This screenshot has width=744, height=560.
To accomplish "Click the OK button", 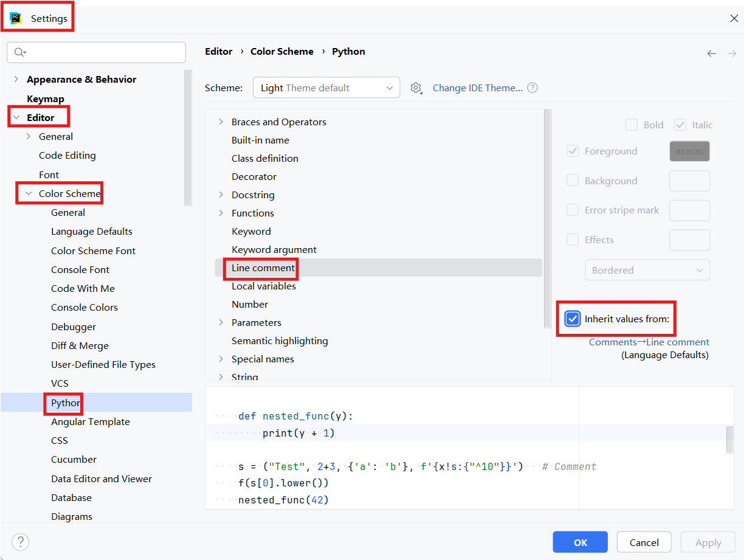I will click(580, 542).
